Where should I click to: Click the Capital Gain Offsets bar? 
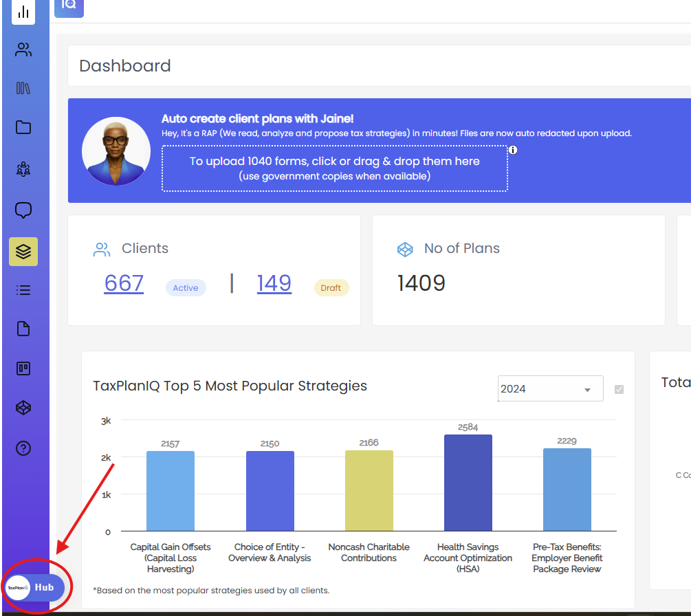tap(171, 491)
